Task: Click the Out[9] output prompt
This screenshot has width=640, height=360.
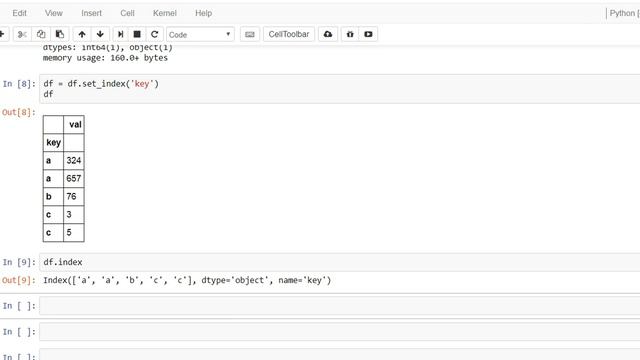Action: tap(19, 280)
